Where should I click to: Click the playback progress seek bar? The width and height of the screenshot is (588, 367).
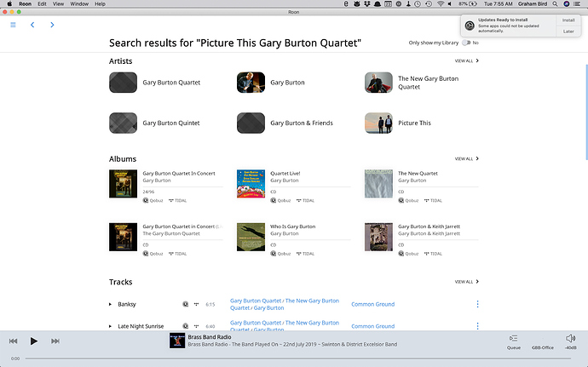(x=297, y=358)
